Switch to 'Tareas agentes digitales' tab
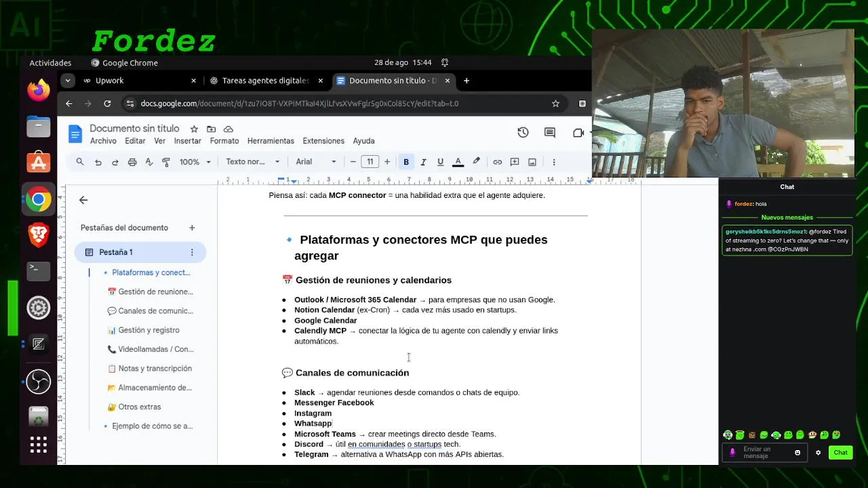Screen dimensions: 868x488 (265, 81)
